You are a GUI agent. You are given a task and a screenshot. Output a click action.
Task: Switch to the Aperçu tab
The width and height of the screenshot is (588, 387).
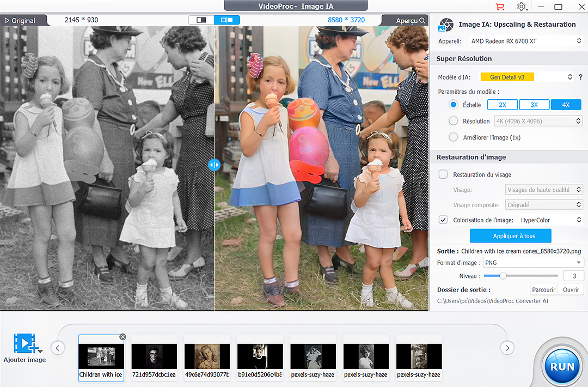point(405,20)
